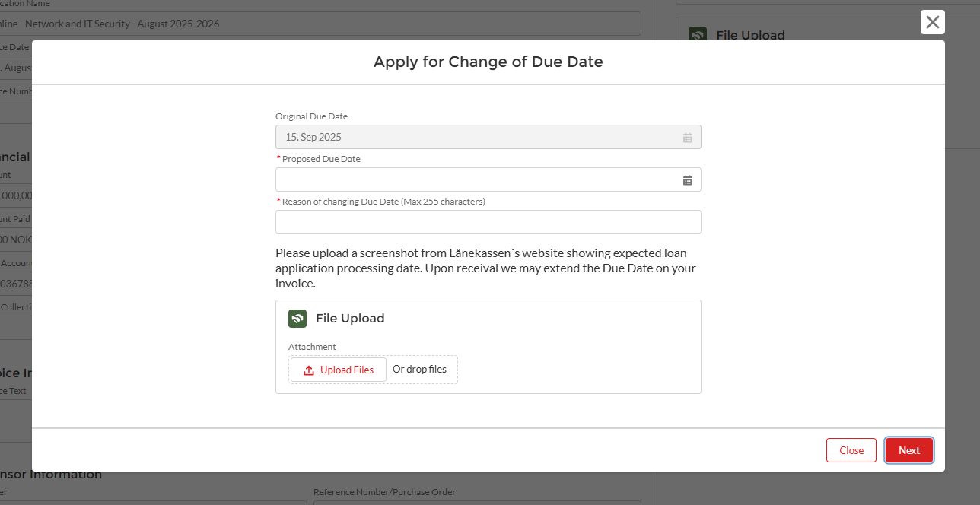Click the 'Original Due Date' label

click(x=311, y=116)
